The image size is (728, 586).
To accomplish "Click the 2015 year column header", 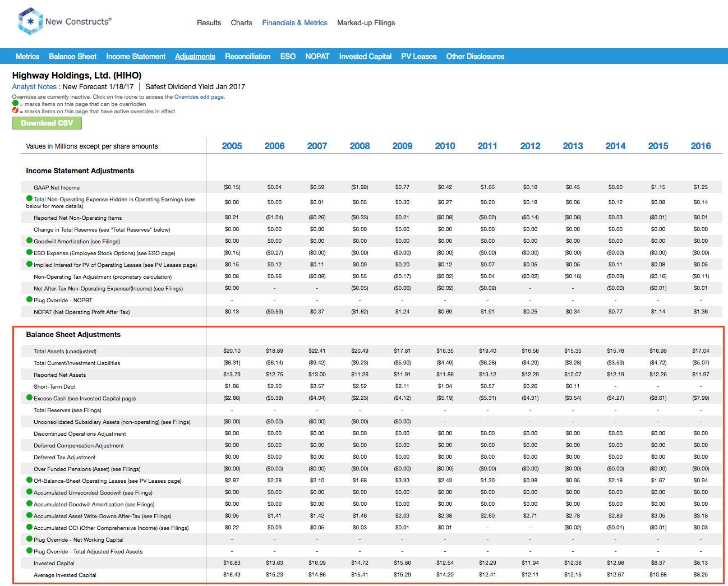I will tap(658, 146).
